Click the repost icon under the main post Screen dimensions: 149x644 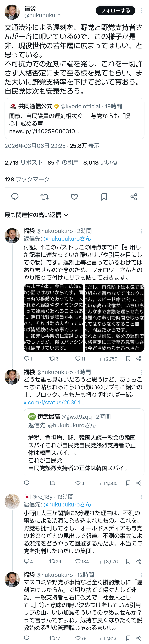[x=45, y=197]
